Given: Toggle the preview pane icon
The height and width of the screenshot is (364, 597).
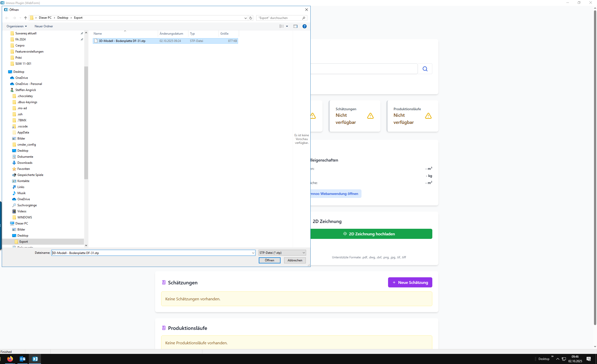Looking at the screenshot, I should pyautogui.click(x=295, y=26).
